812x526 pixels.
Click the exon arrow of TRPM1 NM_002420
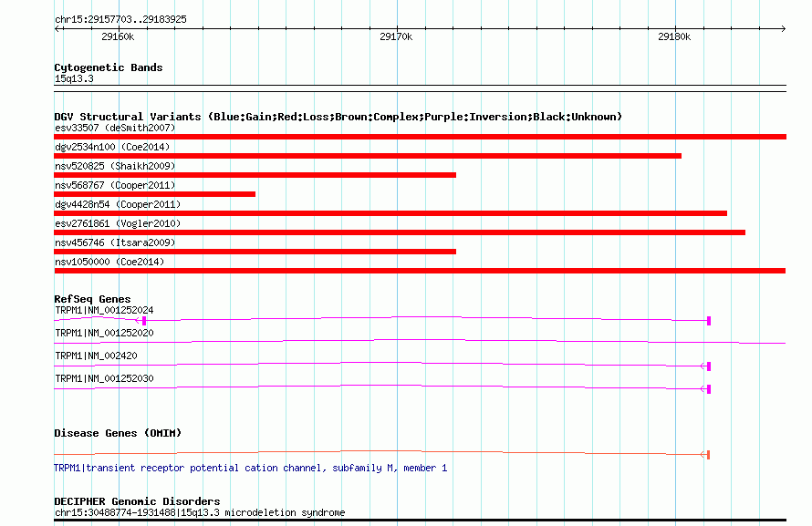point(705,366)
